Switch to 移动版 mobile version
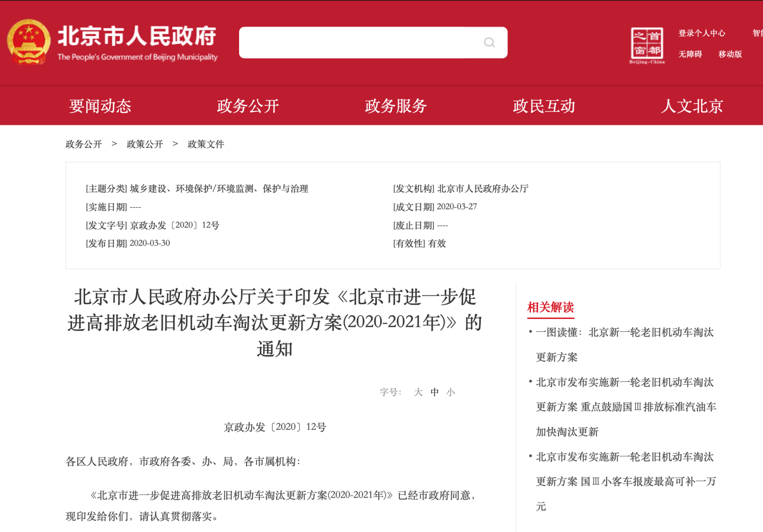Screen dimensions: 763x532 pos(730,54)
